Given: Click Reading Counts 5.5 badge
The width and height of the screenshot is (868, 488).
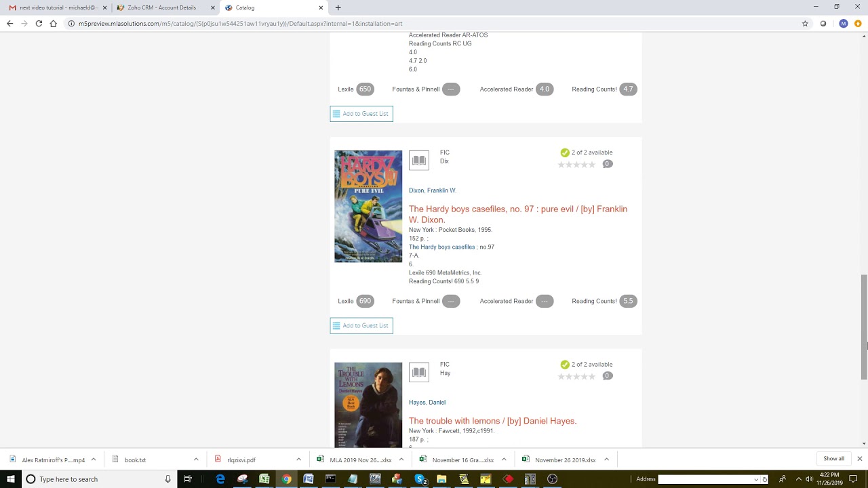Looking at the screenshot, I should point(628,301).
